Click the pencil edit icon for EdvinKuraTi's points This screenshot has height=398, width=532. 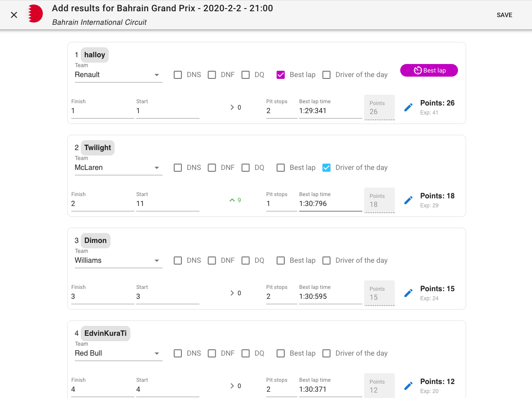click(x=408, y=386)
